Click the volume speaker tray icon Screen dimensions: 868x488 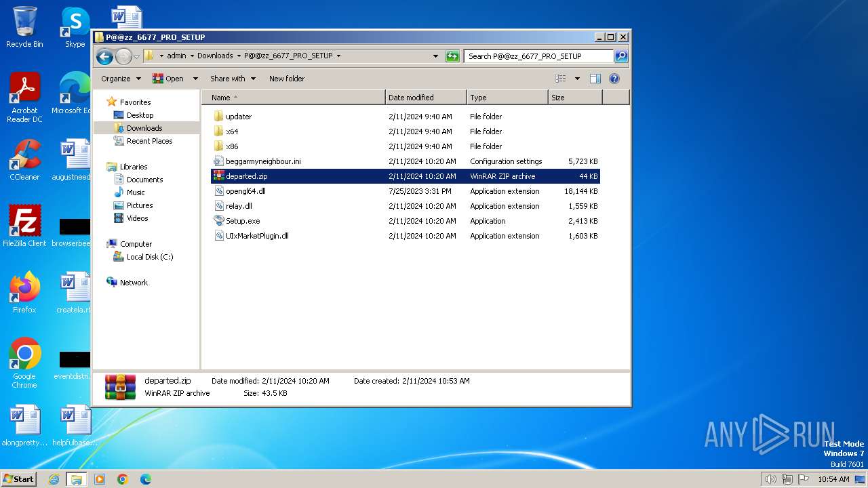tap(770, 479)
